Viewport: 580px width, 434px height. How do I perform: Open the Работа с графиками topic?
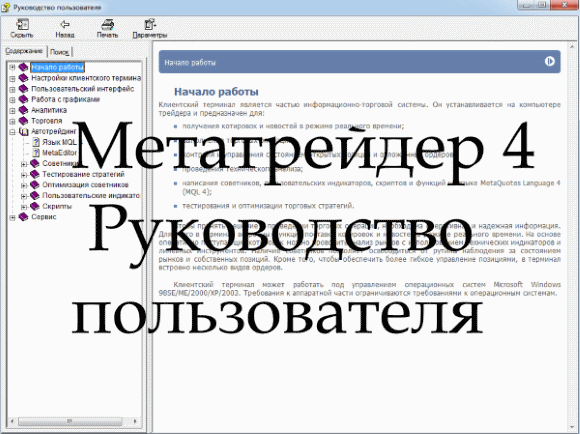(x=65, y=99)
